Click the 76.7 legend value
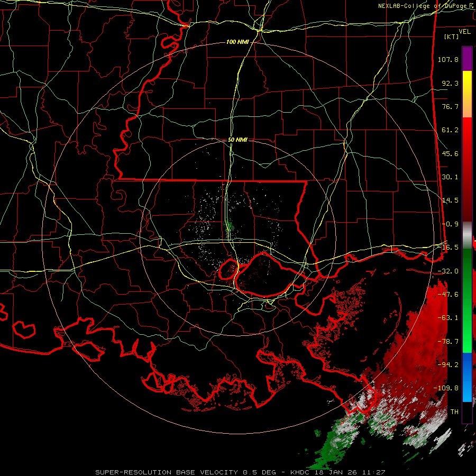The image size is (476, 476). (450, 106)
